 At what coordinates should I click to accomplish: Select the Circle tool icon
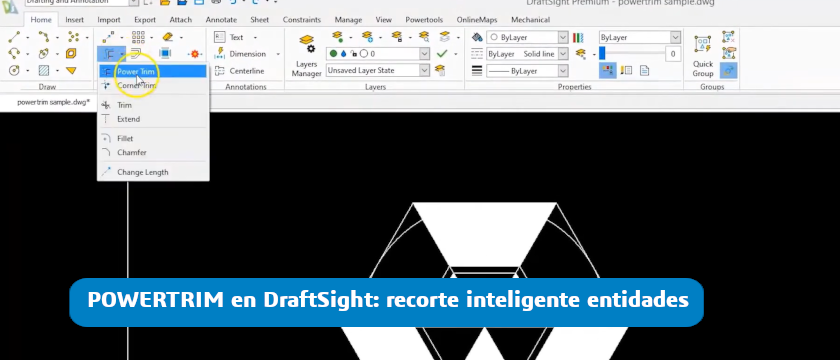(x=14, y=70)
